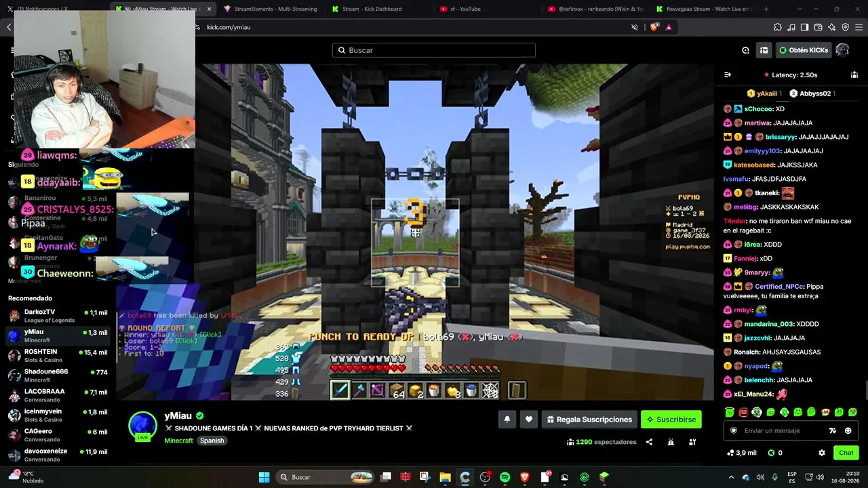Click the Minecraft category link
The width and height of the screenshot is (868, 488).
pos(179,441)
